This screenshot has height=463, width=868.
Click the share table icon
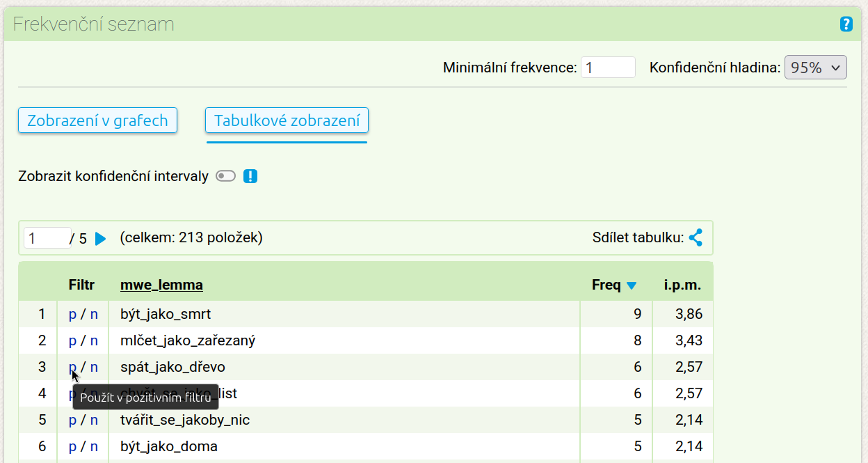tap(696, 238)
